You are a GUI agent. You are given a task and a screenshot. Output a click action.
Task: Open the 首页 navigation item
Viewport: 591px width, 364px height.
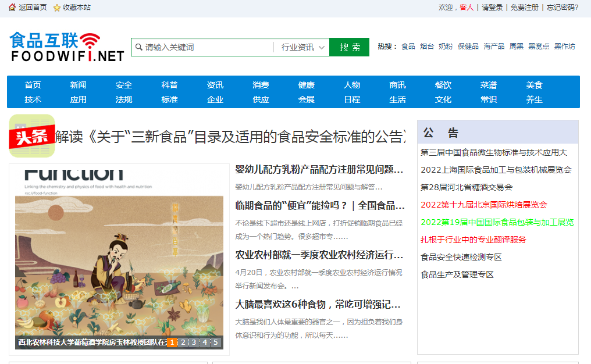[33, 85]
